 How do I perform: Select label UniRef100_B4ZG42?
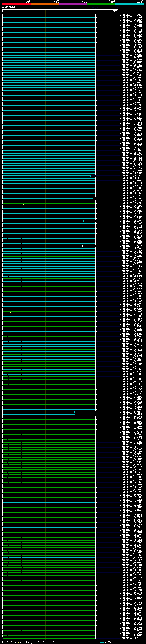point(131,198)
